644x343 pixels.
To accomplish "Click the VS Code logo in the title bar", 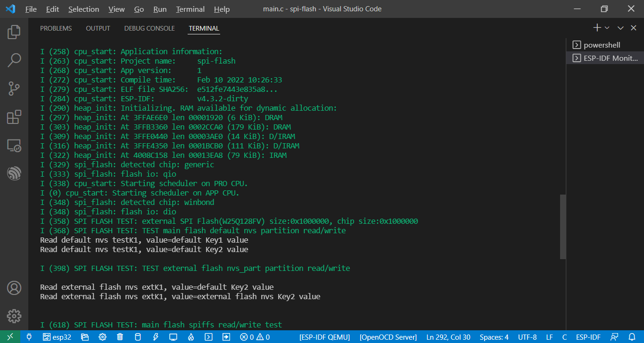I will tap(10, 9).
